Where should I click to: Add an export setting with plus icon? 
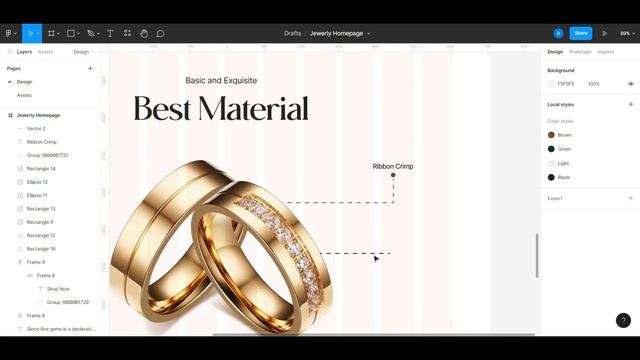(x=631, y=198)
